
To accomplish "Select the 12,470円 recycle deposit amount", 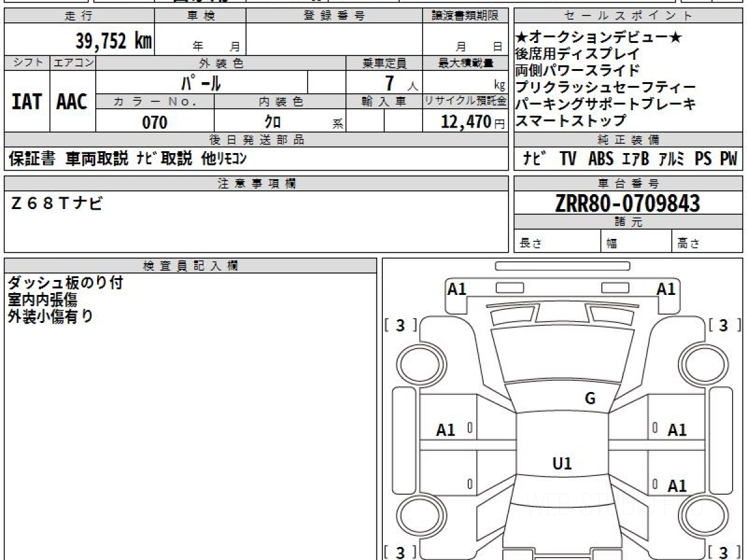I will [473, 122].
